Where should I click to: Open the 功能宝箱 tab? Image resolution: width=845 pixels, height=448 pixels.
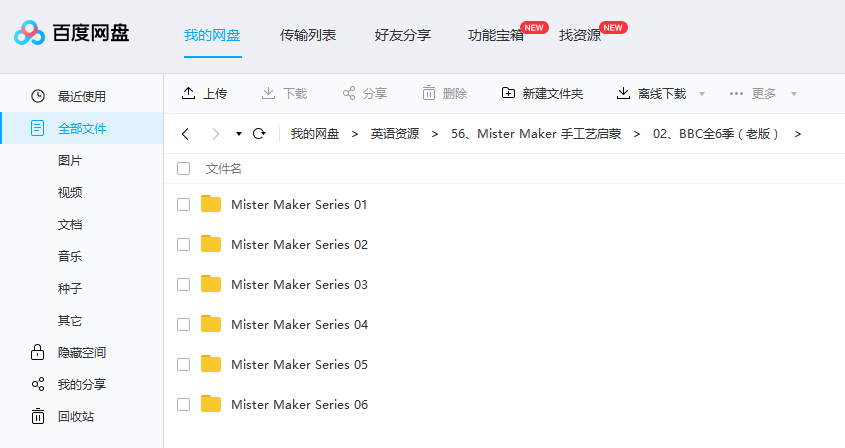[496, 35]
